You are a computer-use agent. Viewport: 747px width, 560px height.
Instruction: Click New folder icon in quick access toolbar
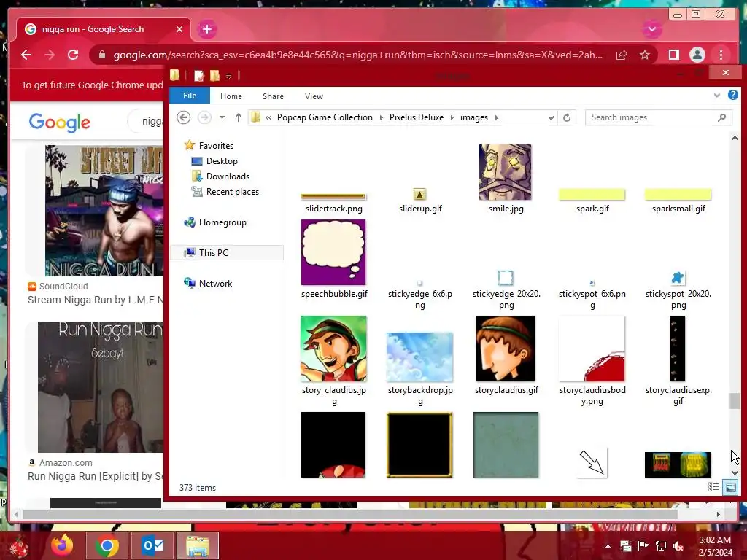(x=214, y=76)
